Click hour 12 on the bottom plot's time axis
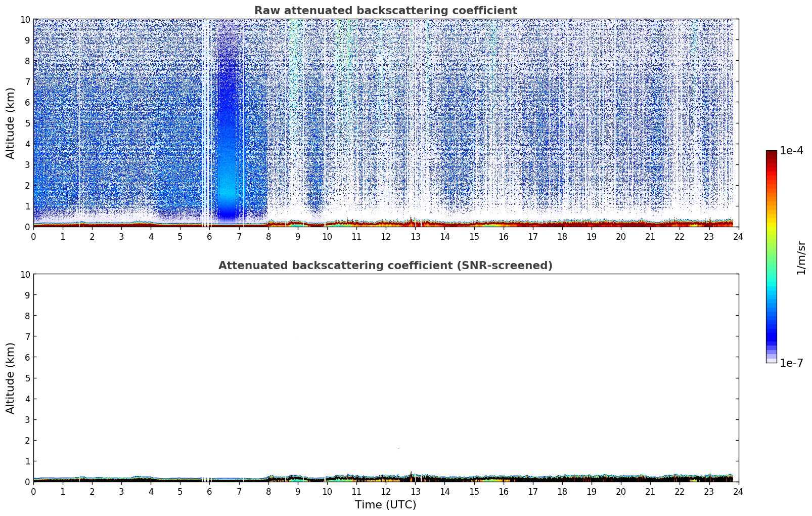This screenshot has height=516, width=812. pos(386,492)
